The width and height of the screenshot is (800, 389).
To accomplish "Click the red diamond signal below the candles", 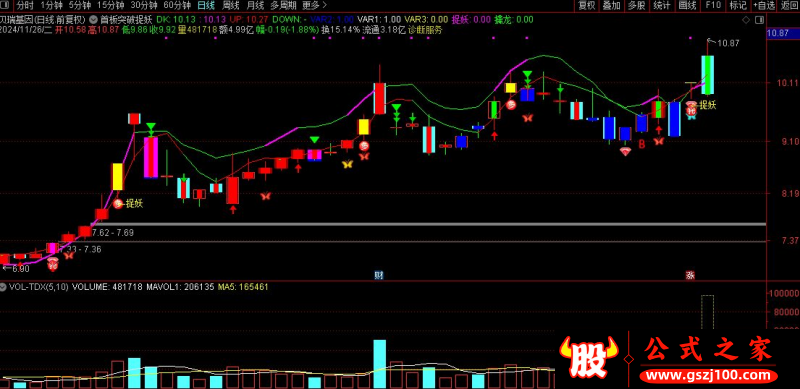I will pos(626,151).
